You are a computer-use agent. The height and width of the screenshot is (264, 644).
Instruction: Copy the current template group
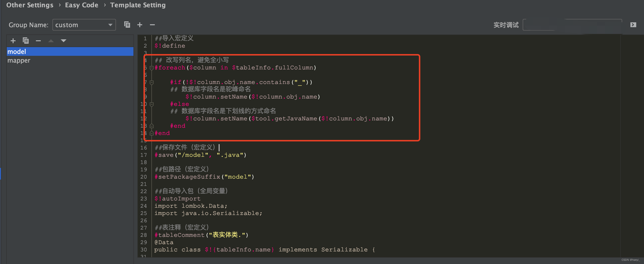point(127,25)
